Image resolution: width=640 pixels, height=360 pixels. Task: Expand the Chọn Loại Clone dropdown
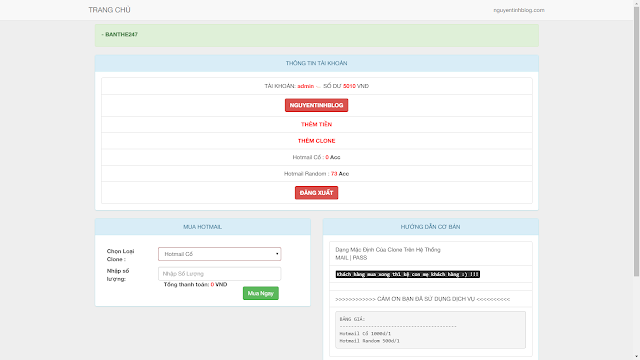click(x=220, y=254)
